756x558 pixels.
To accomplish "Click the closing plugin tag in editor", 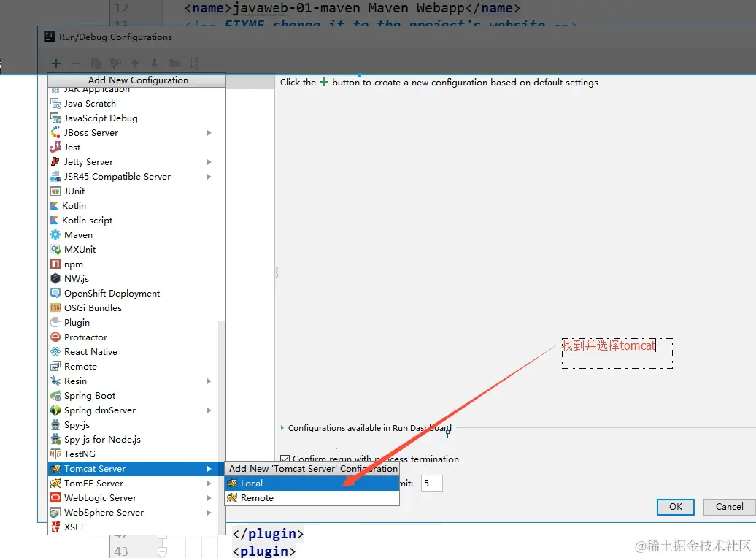I will pos(268,534).
